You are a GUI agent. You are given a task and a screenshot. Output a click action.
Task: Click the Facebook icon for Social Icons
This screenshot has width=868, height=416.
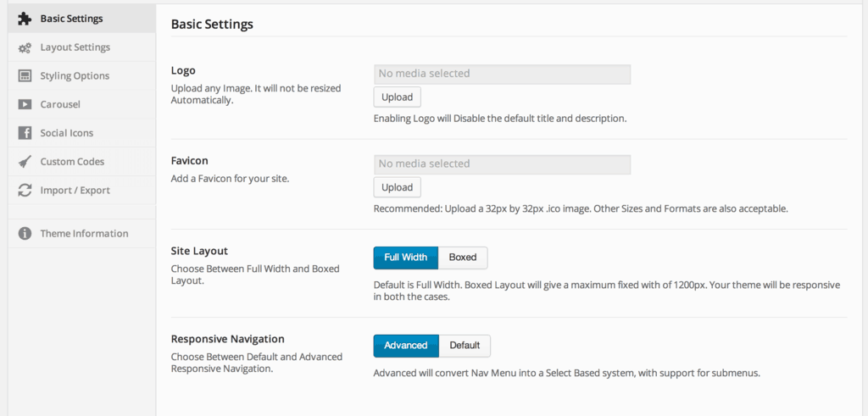click(25, 133)
